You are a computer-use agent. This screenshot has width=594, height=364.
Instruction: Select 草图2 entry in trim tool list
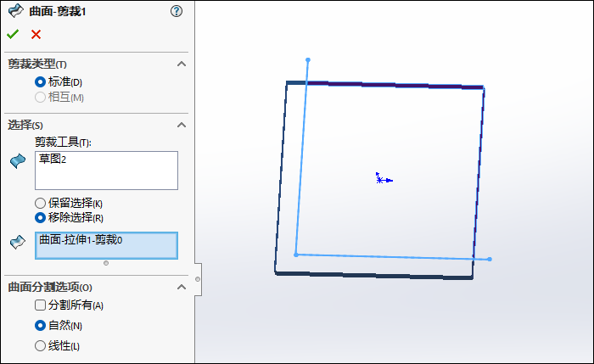click(53, 159)
